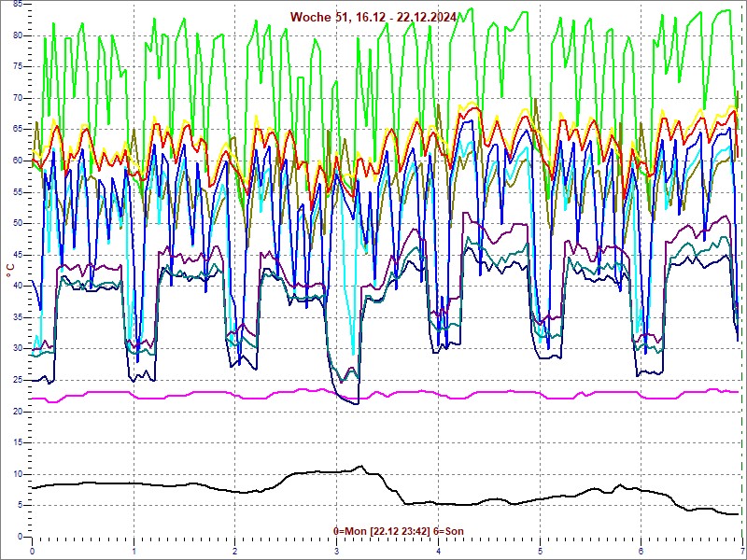Click the bottom caption "0=Mon [22.12 23:42] 6=Son"
This screenshot has width=747, height=560.
point(398,531)
